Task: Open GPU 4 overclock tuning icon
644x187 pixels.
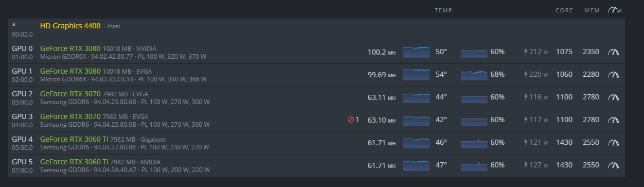Action: click(613, 143)
